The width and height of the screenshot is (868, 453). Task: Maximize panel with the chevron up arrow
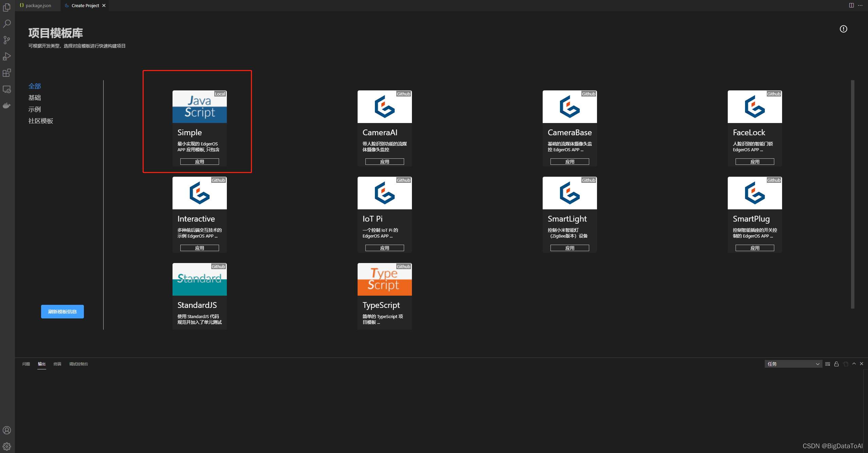(854, 364)
